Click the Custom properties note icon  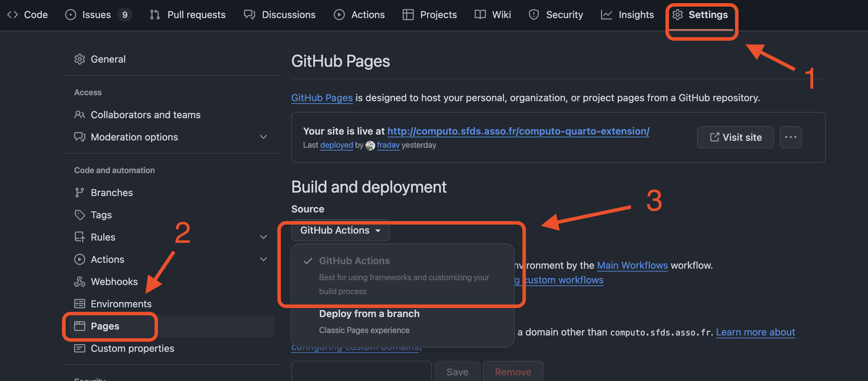tap(80, 348)
